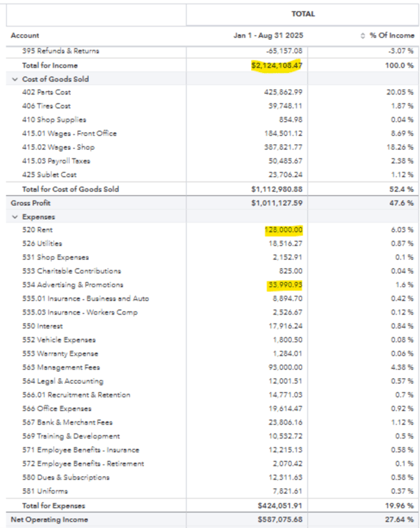Open the Gross Profit amount $1,011,127.59

276,203
